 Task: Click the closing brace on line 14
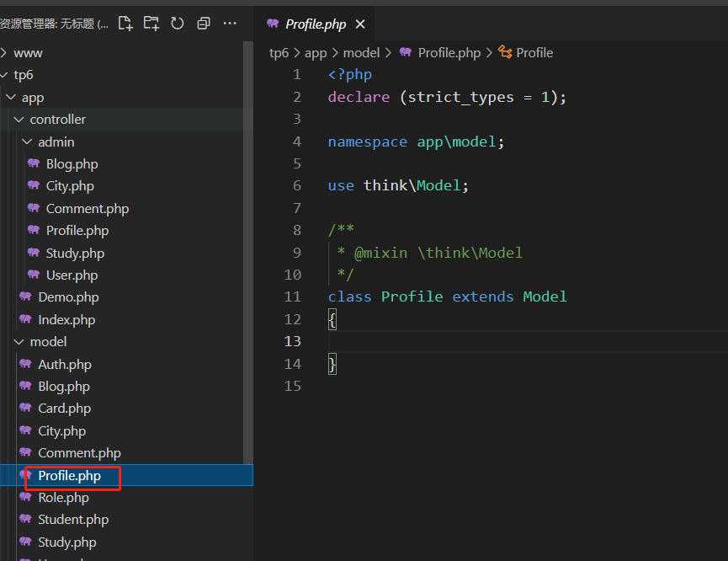[x=332, y=364]
